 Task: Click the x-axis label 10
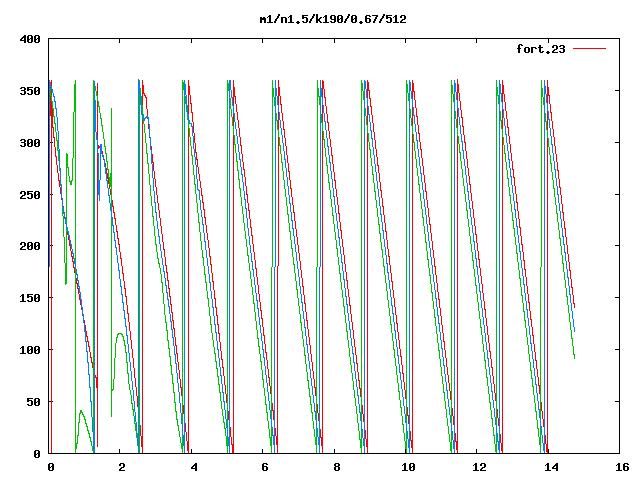[408, 467]
